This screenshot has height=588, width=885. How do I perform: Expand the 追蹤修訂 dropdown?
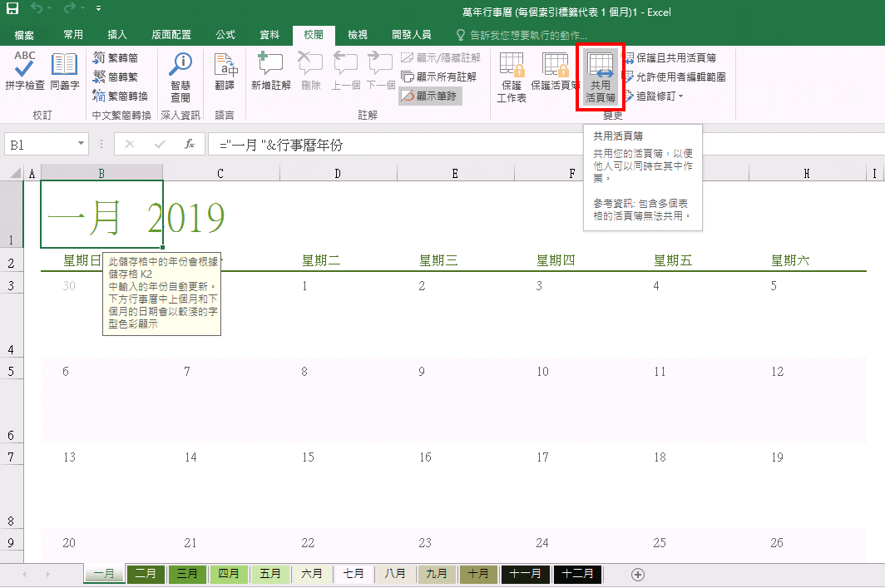(658, 96)
